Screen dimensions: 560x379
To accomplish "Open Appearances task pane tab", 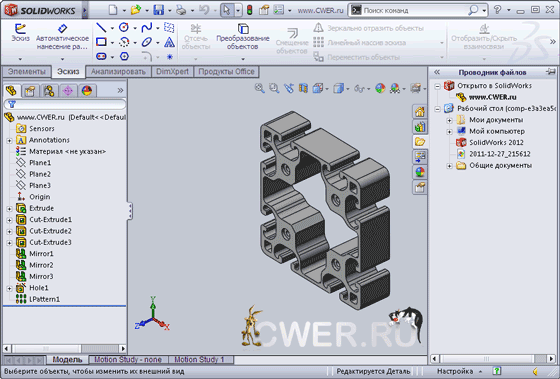I will pos(420,172).
